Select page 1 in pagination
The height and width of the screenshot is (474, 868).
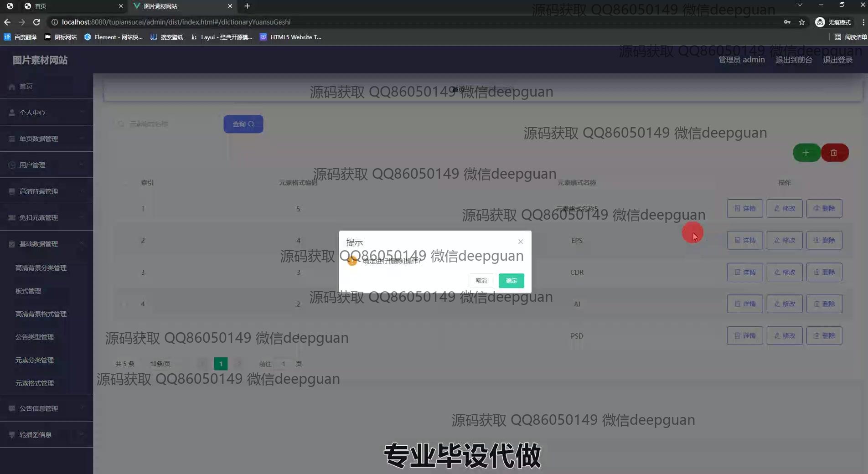221,364
